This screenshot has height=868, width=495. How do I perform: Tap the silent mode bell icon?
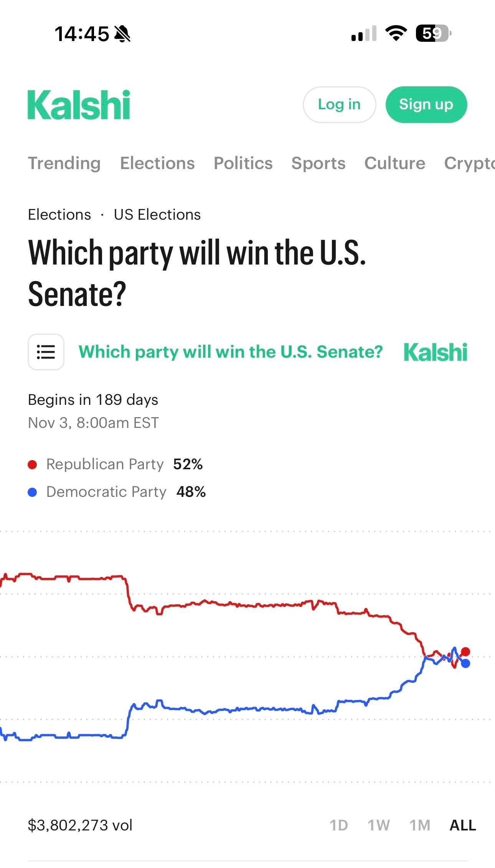pyautogui.click(x=123, y=34)
